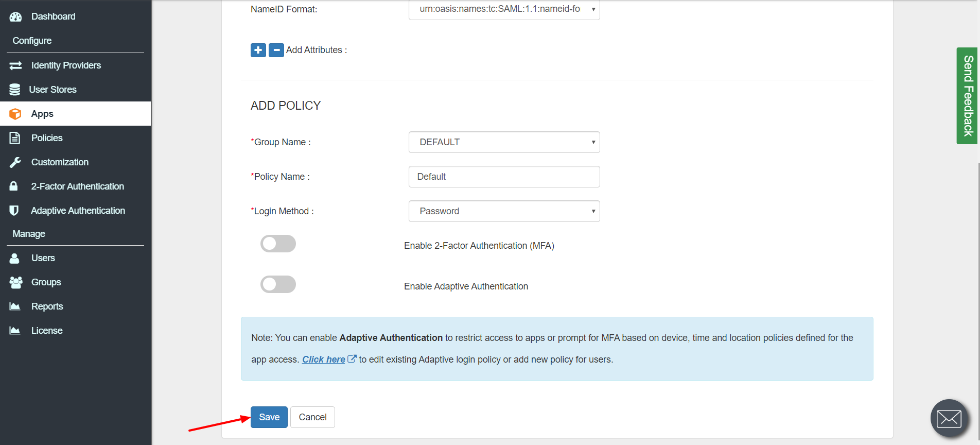Image resolution: width=980 pixels, height=445 pixels.
Task: Enable 2-Factor Authentication (MFA) toggle
Action: coord(278,244)
